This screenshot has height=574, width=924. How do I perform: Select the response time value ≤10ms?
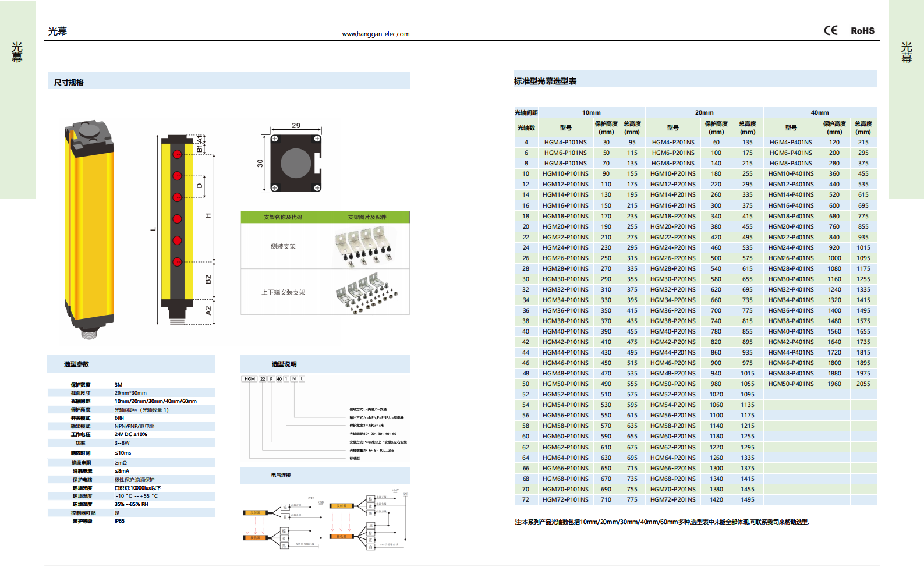[x=123, y=453]
